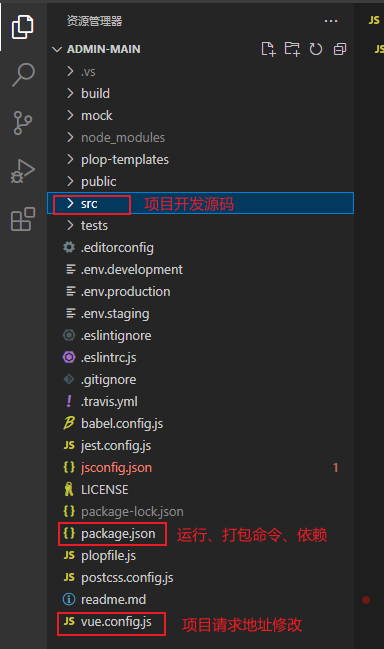Expand the plop-templates folder
Viewport: 384px width, 649px height.
[200, 159]
